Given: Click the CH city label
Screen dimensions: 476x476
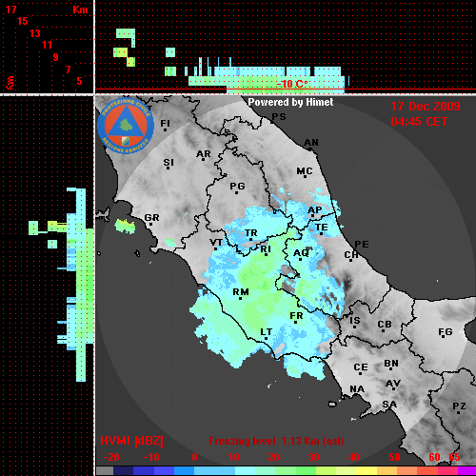Looking at the screenshot, I should coord(351,254).
